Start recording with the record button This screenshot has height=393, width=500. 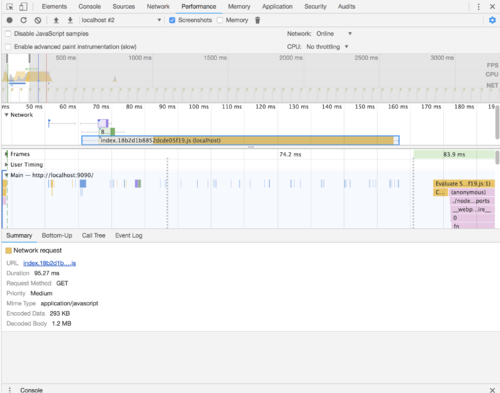10,20
